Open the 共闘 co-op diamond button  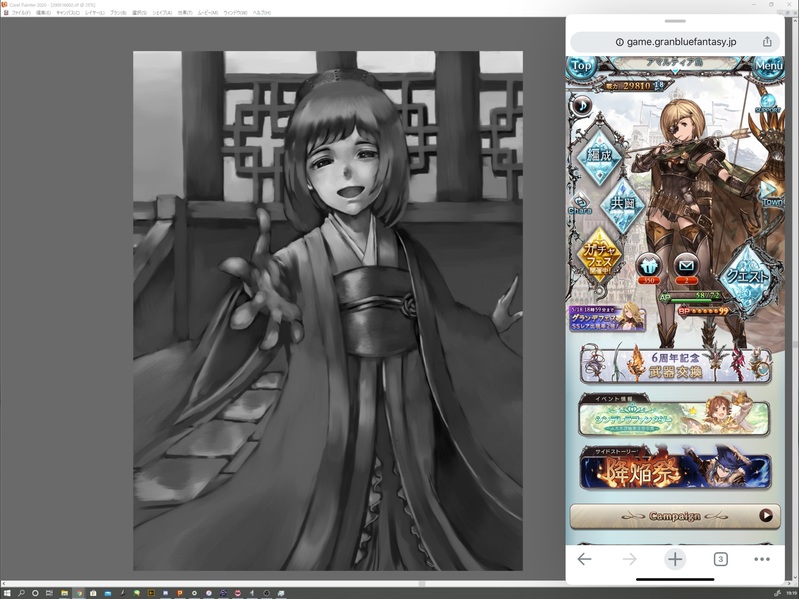tap(623, 204)
